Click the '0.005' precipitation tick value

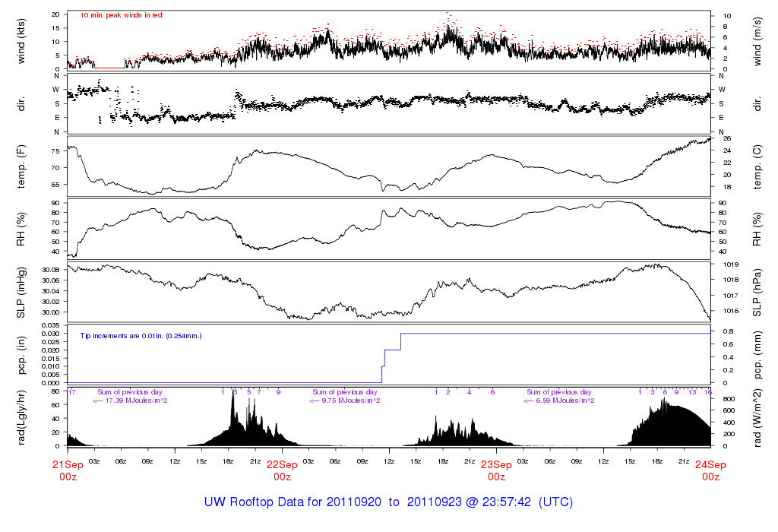[49, 375]
